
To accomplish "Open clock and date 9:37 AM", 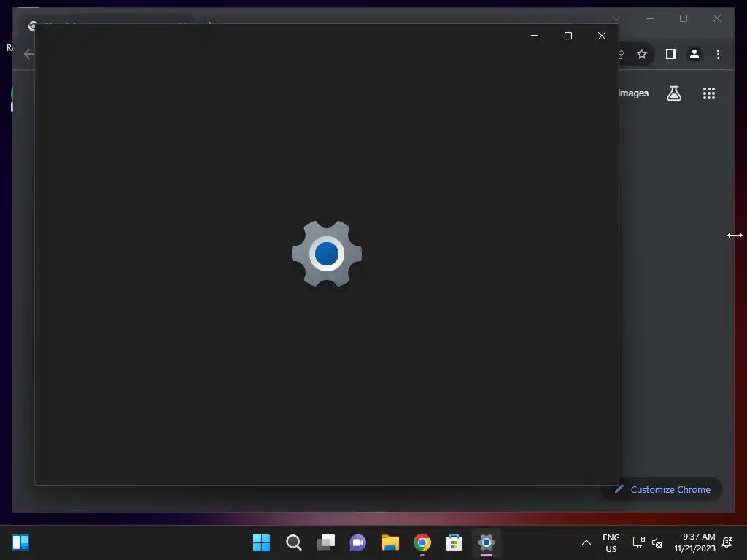I will 694,542.
